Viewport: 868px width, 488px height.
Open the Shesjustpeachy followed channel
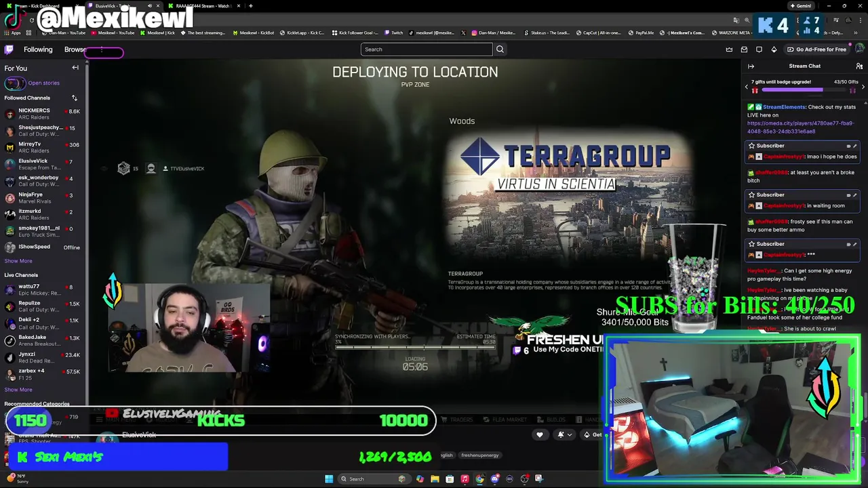point(42,130)
